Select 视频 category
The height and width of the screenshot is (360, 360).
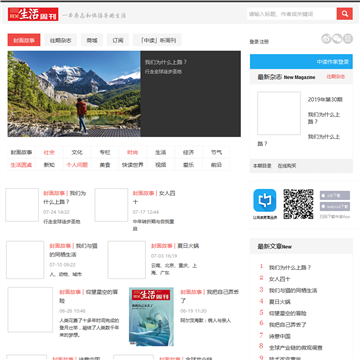[x=160, y=165]
